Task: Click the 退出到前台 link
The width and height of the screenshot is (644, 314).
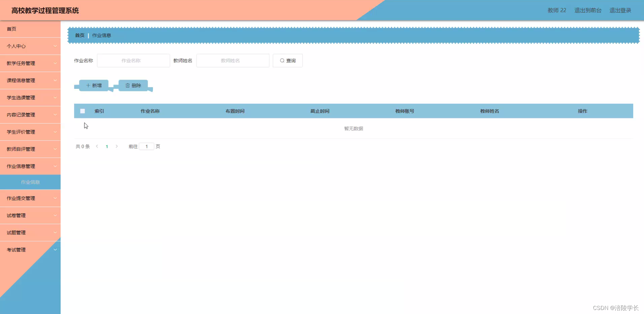Action: 588,10
